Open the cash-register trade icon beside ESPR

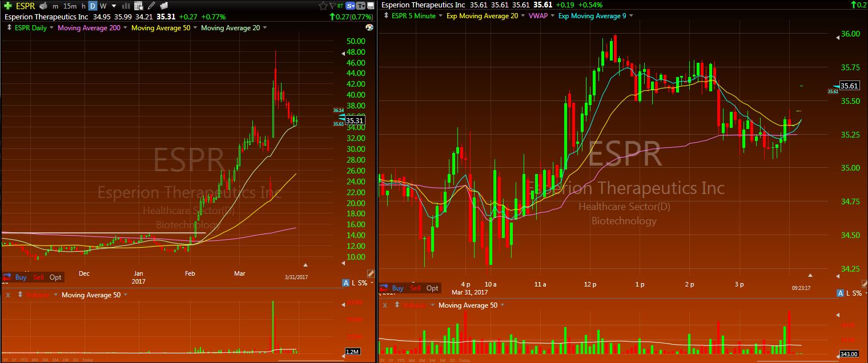[x=43, y=6]
